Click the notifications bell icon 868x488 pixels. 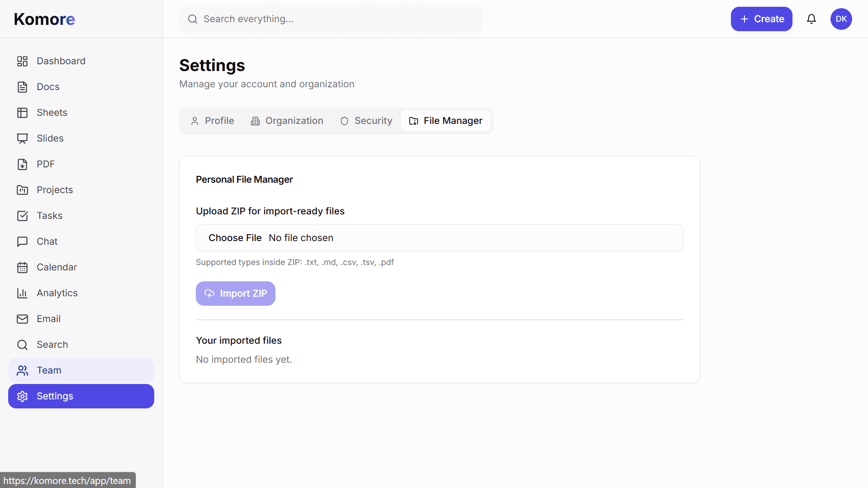811,19
